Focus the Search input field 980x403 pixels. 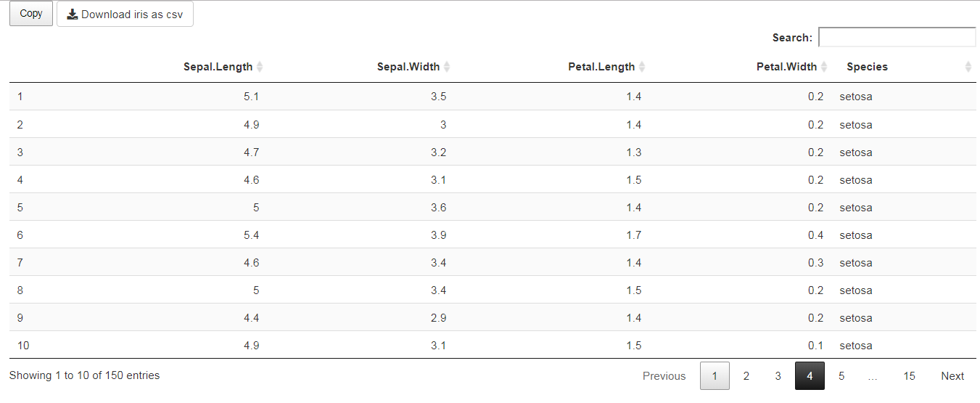[897, 37]
